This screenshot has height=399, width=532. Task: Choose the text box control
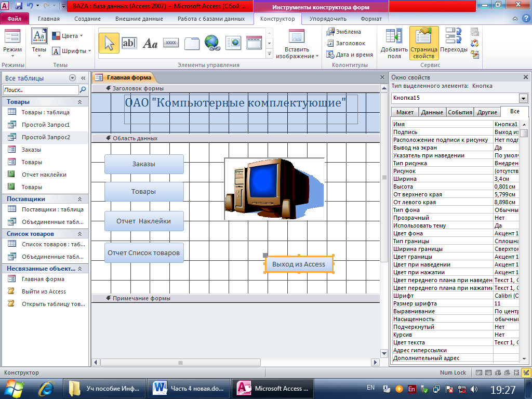tap(129, 43)
